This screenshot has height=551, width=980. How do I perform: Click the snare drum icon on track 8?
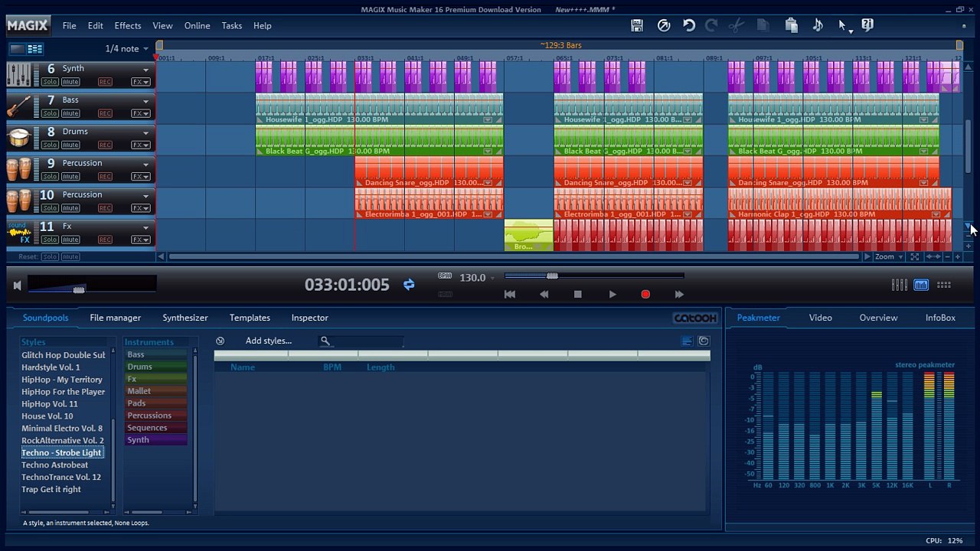19,138
